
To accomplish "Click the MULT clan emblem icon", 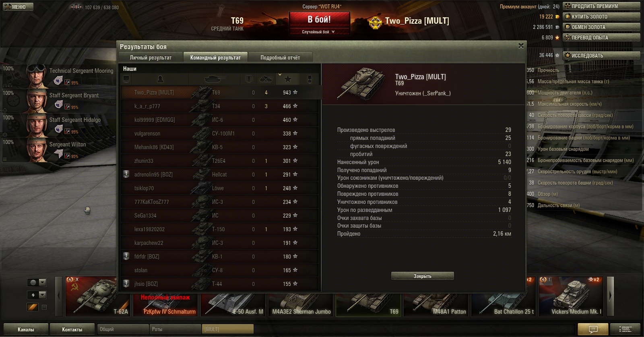I will tap(375, 22).
